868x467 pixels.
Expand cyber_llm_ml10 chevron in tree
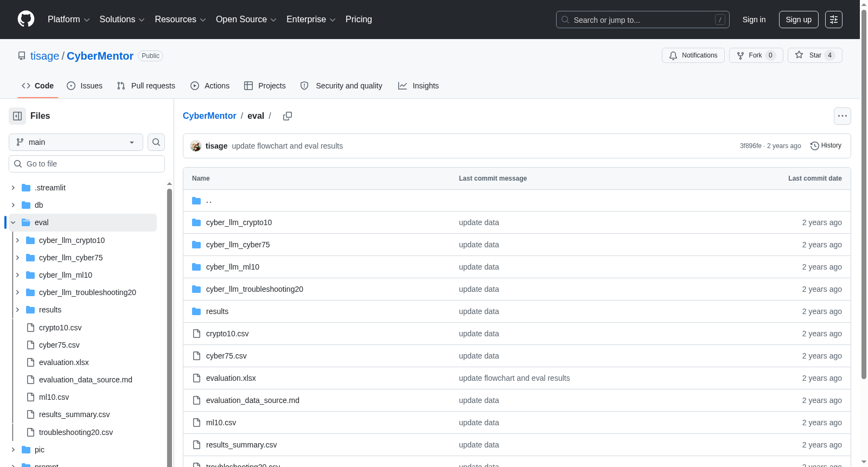click(17, 275)
